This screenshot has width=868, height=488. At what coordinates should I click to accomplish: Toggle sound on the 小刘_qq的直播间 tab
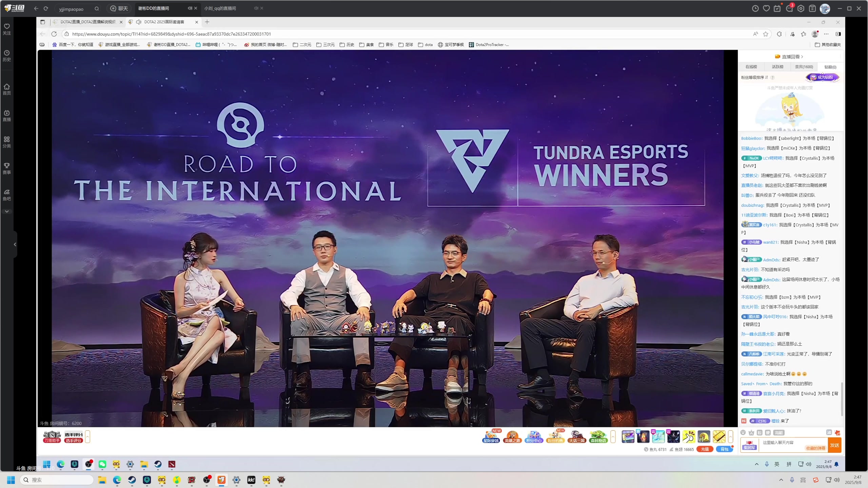point(256,8)
